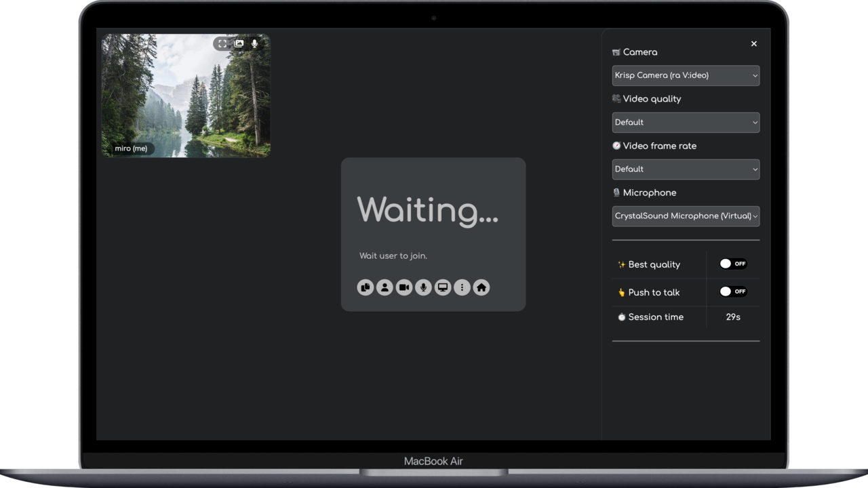The height and width of the screenshot is (488, 868).
Task: Start screen sharing
Action: (x=442, y=287)
